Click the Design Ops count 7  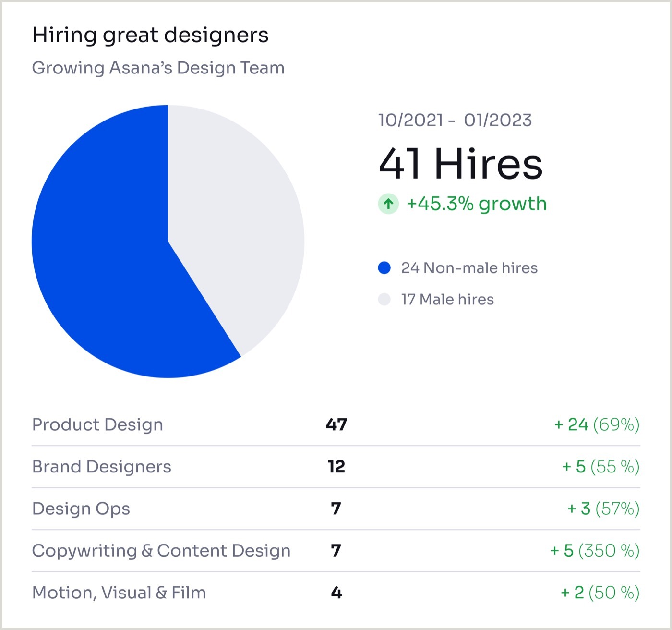tap(336, 509)
